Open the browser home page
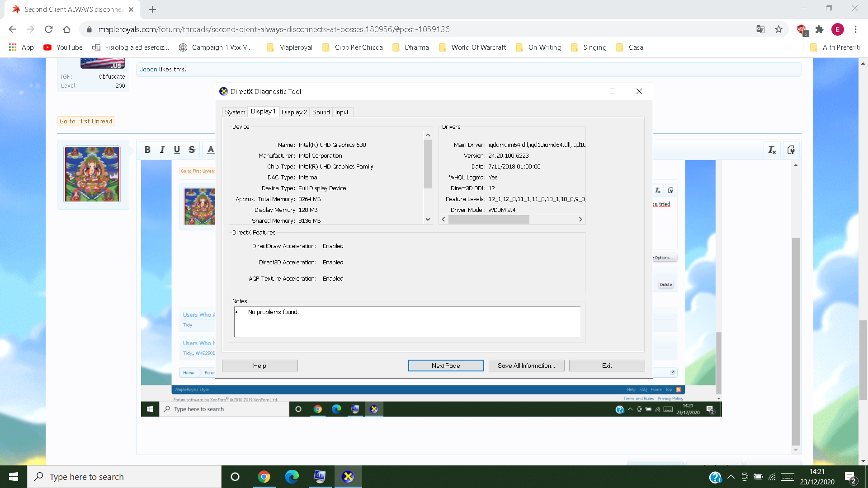The width and height of the screenshot is (868, 488). point(66,29)
